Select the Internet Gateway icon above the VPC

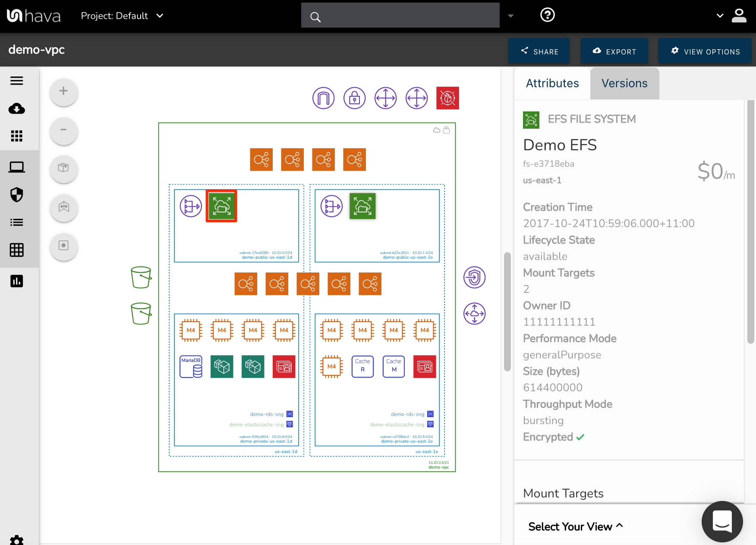(x=323, y=98)
